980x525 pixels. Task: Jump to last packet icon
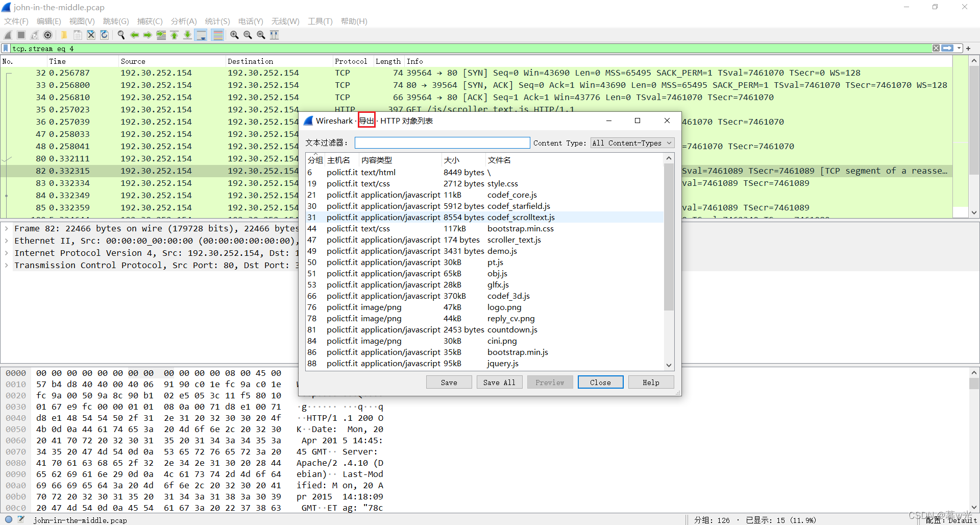pos(187,35)
